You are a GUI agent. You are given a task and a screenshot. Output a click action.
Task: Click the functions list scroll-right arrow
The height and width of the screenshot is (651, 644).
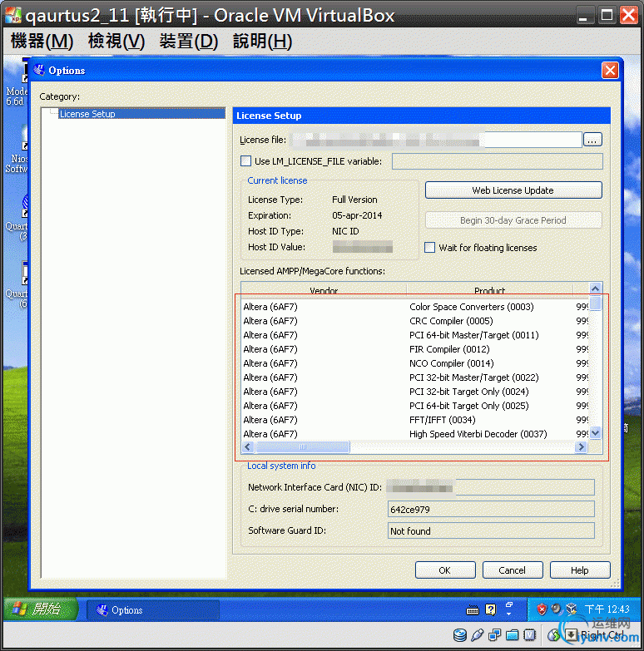click(x=581, y=446)
